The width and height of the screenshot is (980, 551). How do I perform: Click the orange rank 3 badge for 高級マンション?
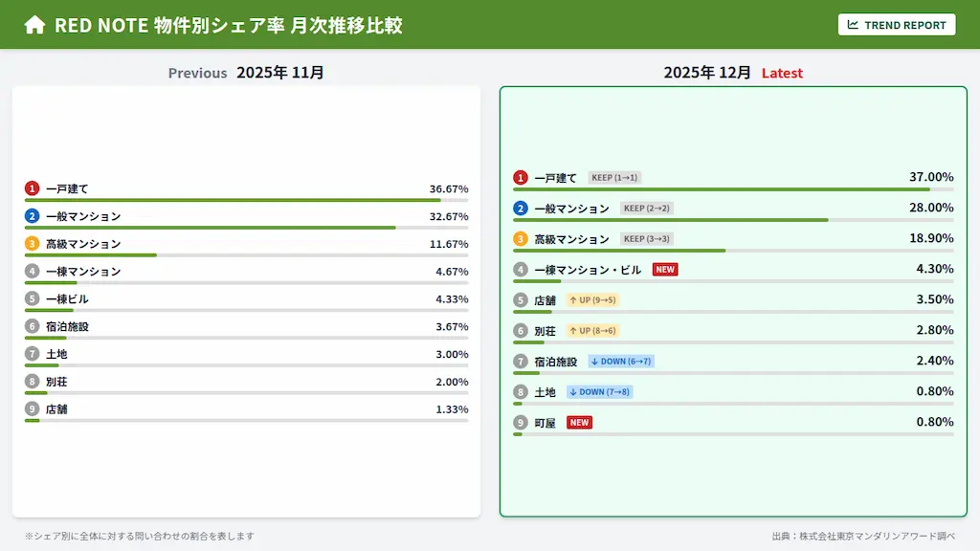click(521, 238)
